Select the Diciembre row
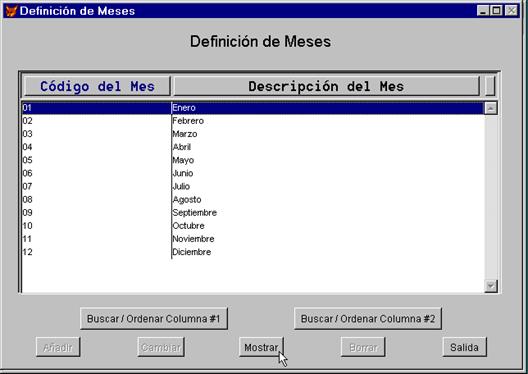 [x=253, y=252]
